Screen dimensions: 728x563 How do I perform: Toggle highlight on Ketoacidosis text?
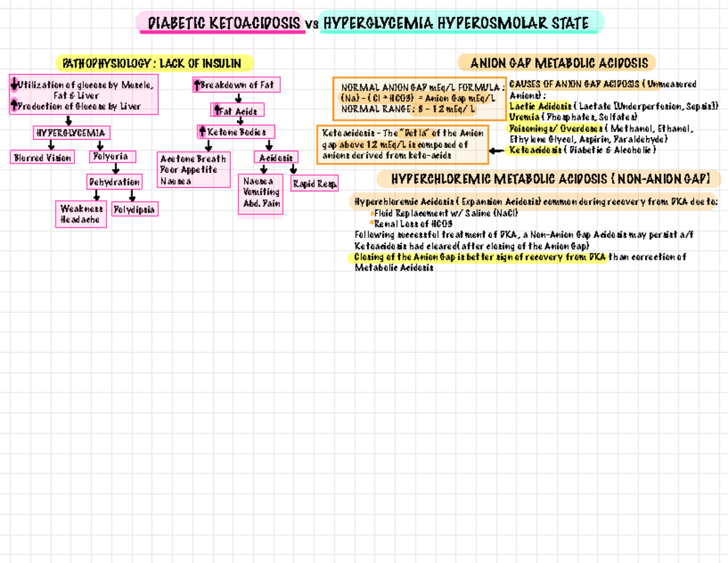[x=534, y=149]
